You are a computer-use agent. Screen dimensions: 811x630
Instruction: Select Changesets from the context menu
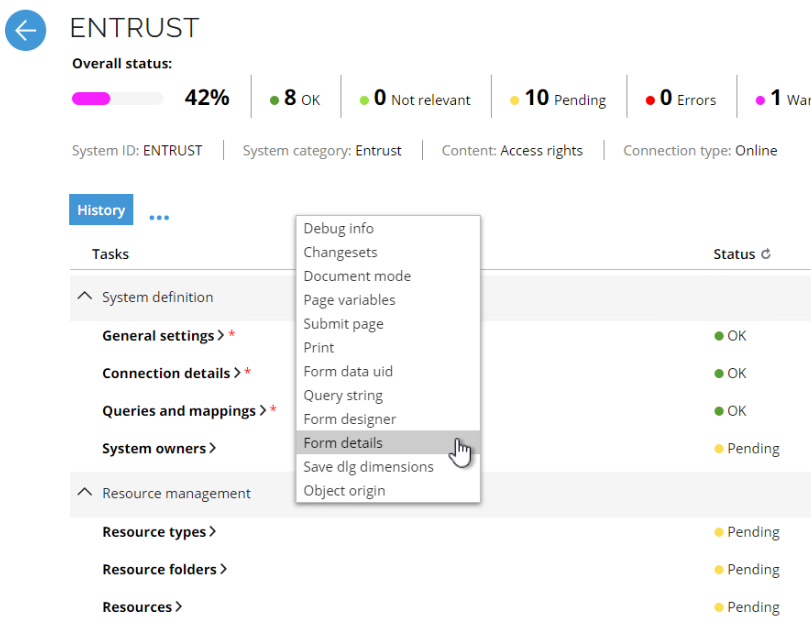click(388, 252)
